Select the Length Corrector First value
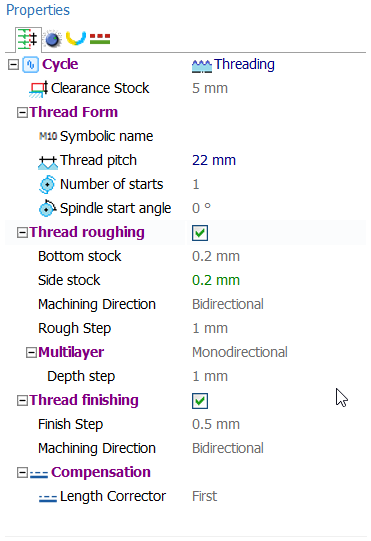371x541 pixels. tap(204, 496)
